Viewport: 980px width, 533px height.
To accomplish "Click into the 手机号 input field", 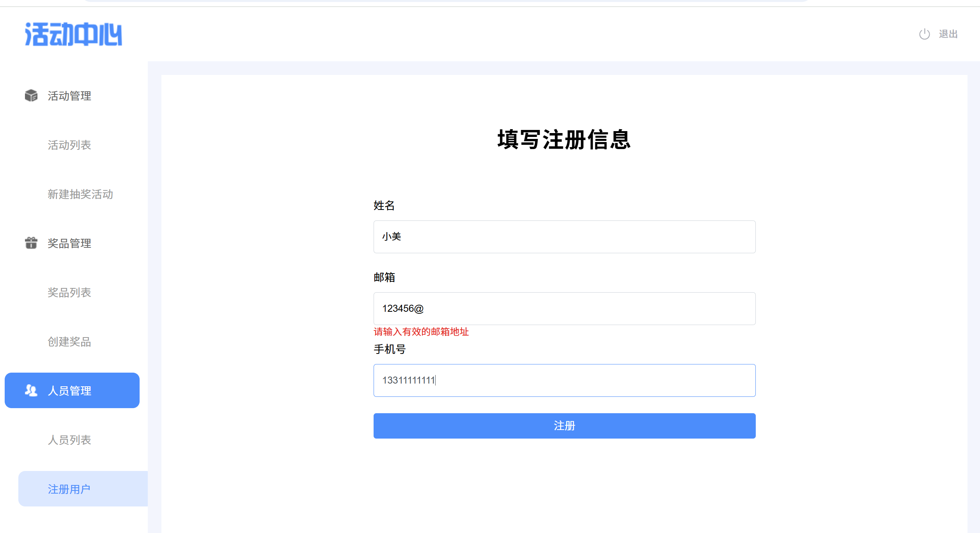I will tap(564, 380).
